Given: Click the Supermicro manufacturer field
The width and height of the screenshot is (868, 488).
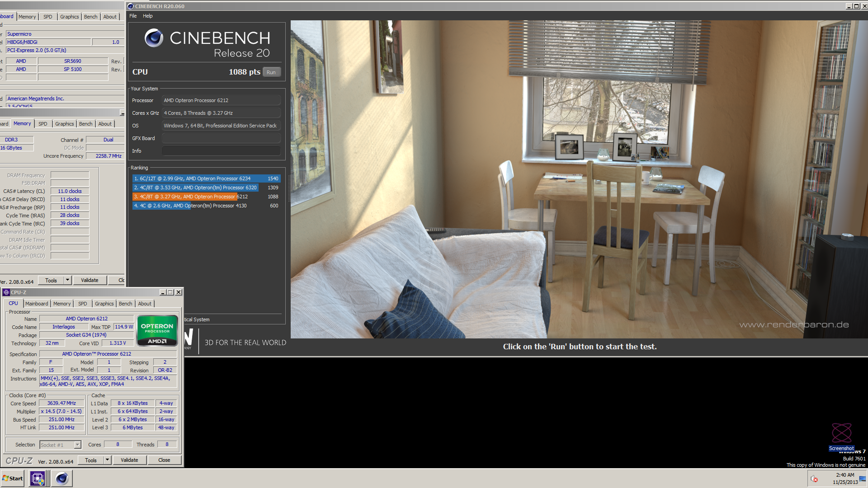Looking at the screenshot, I should pos(65,34).
